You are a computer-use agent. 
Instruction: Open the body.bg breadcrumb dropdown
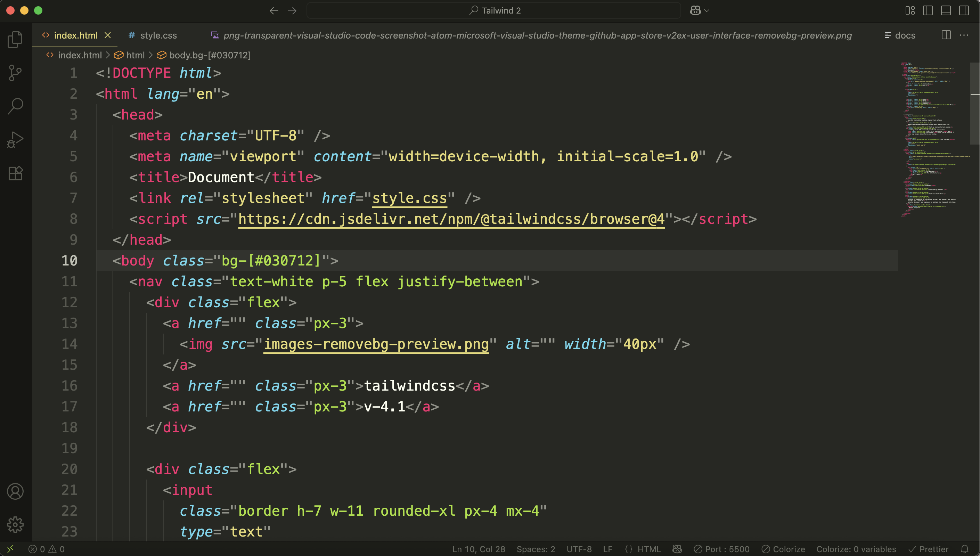coord(210,55)
